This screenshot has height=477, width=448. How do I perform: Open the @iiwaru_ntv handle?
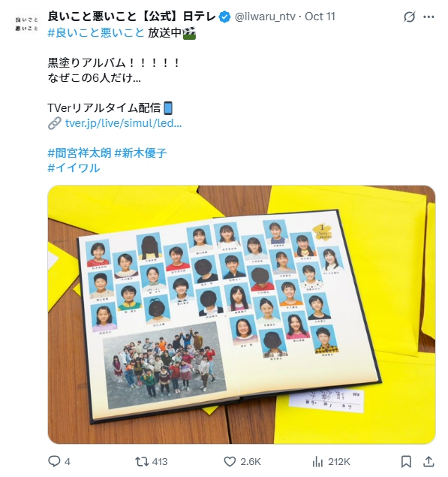click(x=265, y=17)
